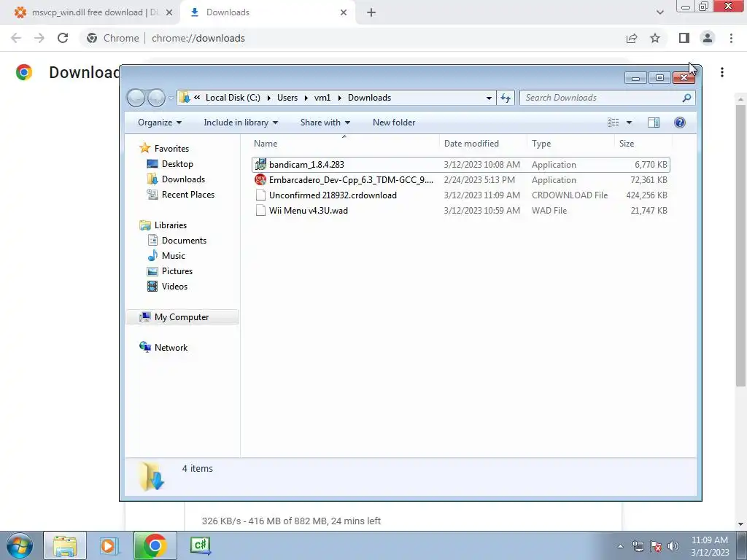Click the Change your view icon

613,122
